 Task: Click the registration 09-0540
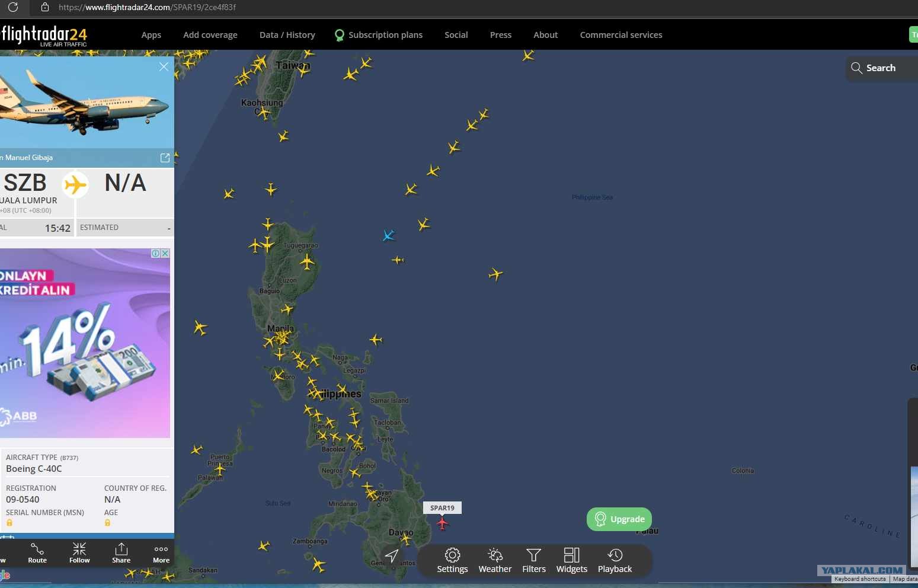click(23, 500)
